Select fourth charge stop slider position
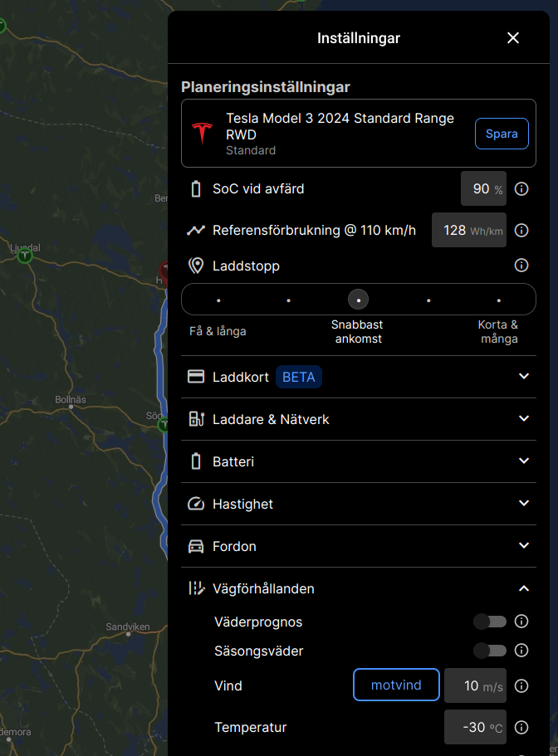This screenshot has height=756, width=558. click(x=428, y=300)
